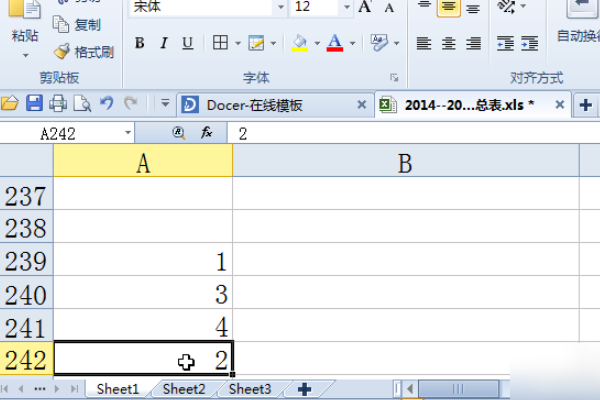Open a new document tab with plus
Screen dimensions: 600x400
(x=585, y=105)
